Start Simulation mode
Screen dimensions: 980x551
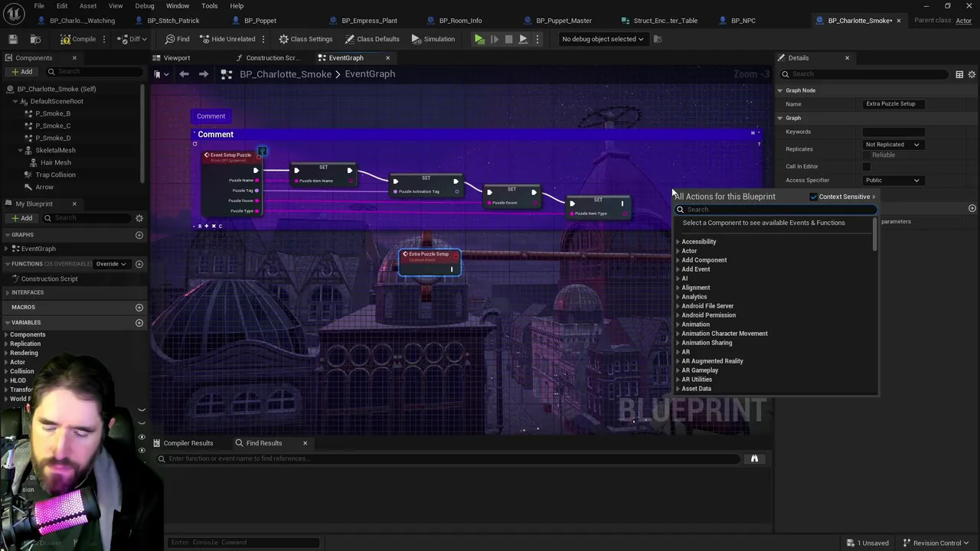(433, 39)
